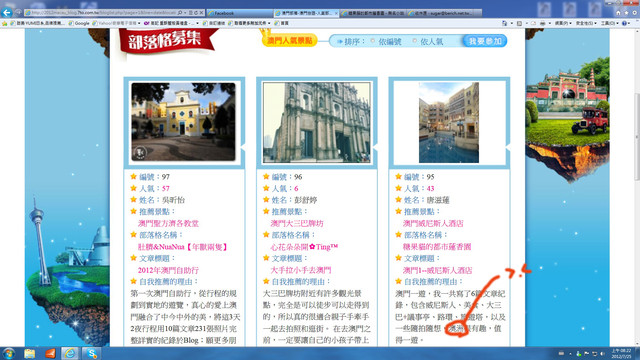Viewport: 640px width, 360px height.
Task: Switch to the sugar@bench.net.tw mail tab
Action: [444, 13]
